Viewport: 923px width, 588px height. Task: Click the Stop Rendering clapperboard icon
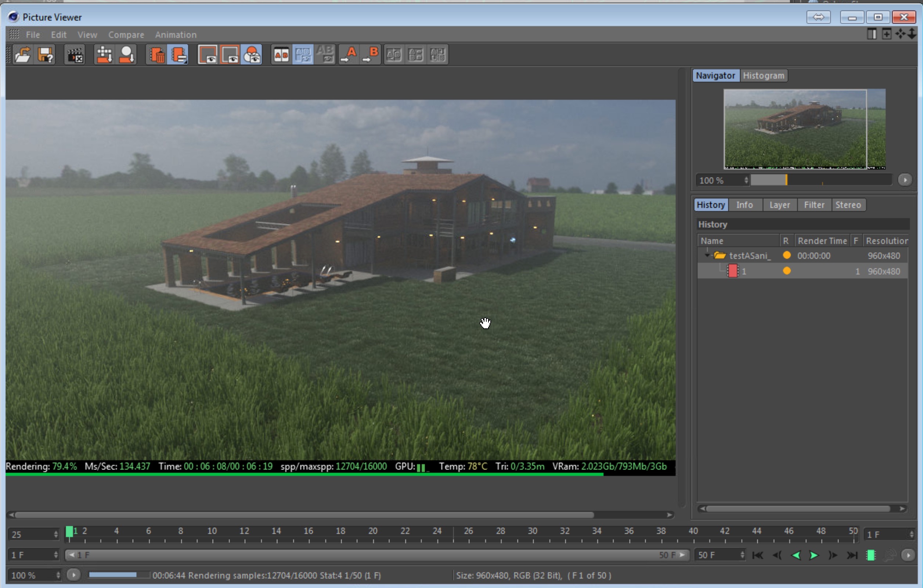point(75,54)
